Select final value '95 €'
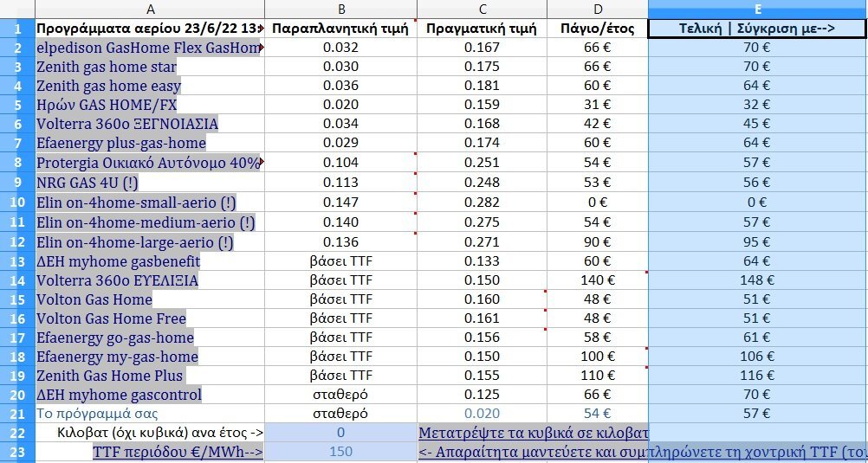 (758, 242)
